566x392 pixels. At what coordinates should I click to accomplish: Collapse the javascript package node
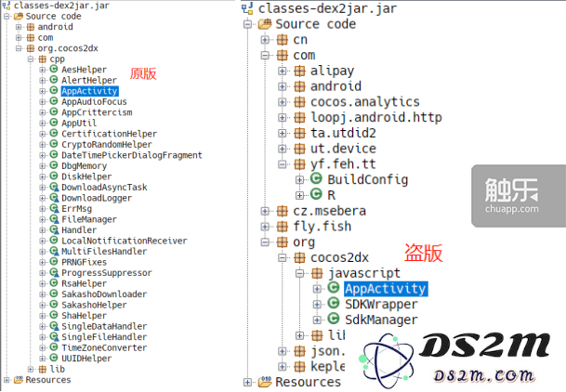coord(299,273)
